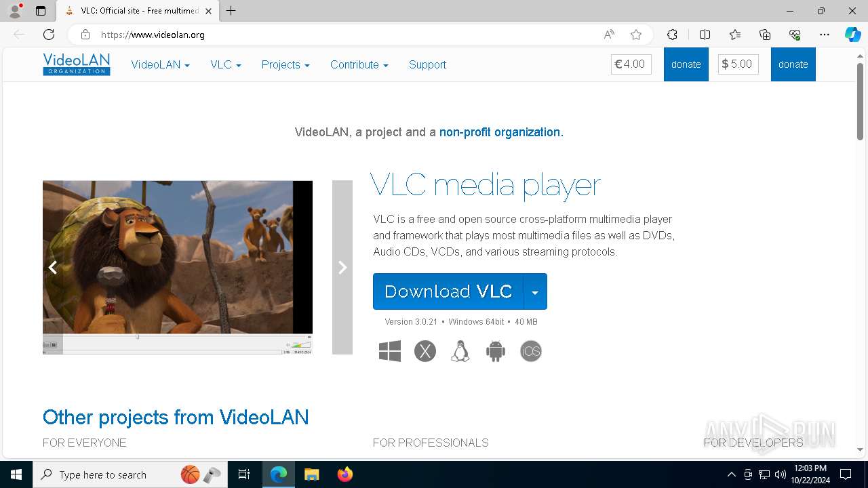Click 'Other projects from VideoLAN' heading
This screenshot has width=868, height=488.
tap(176, 417)
